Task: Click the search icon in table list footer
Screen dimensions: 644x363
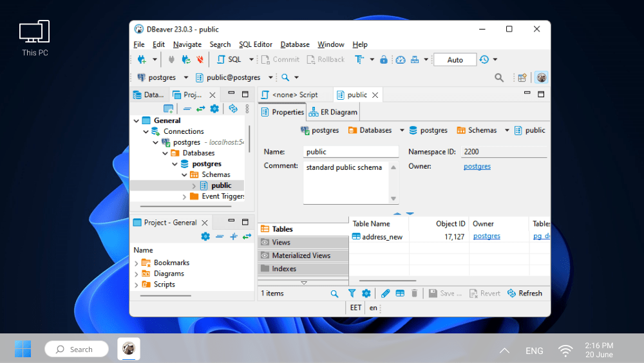Action: [x=334, y=293]
